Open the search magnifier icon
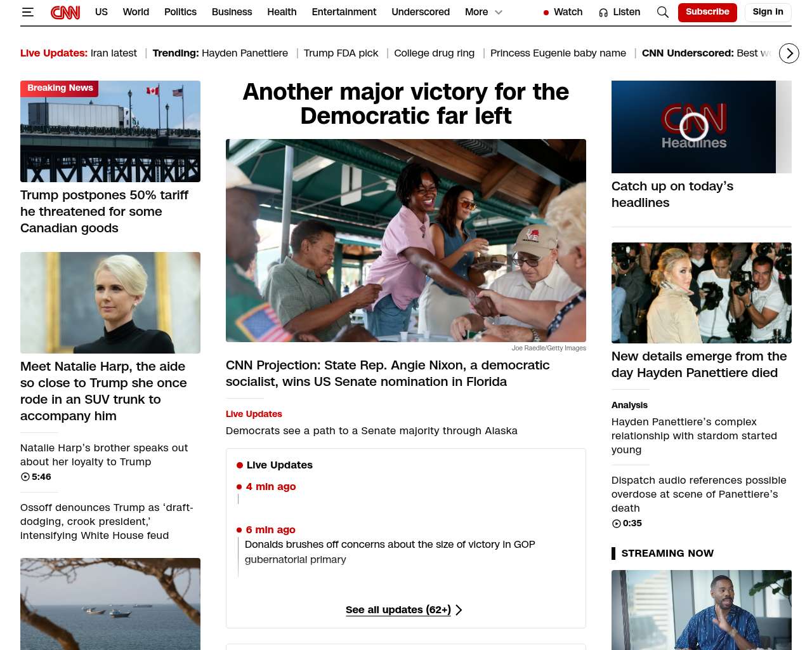This screenshot has width=812, height=650. click(x=663, y=12)
